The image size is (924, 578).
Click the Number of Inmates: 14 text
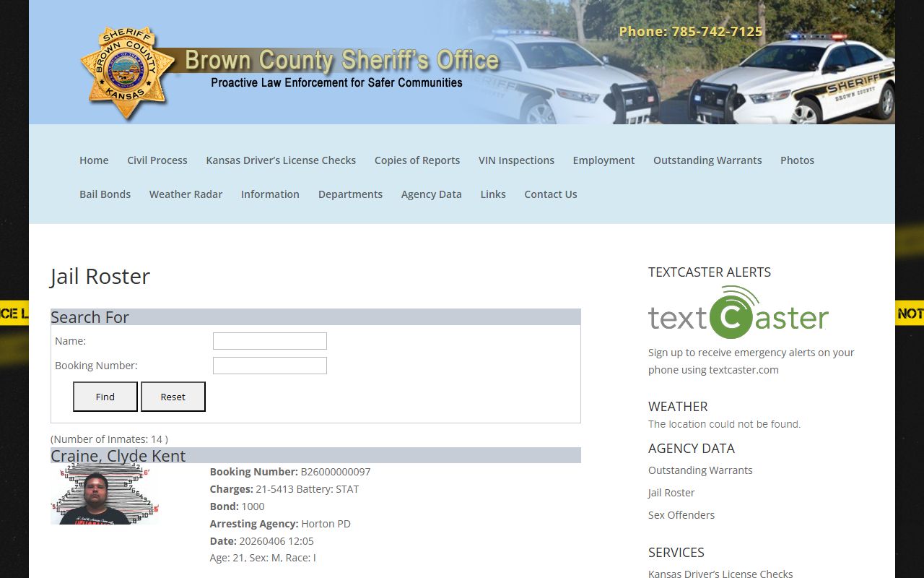pos(109,439)
